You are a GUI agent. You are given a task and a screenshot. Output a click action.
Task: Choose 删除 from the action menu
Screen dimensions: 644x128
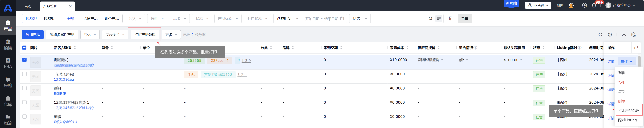click(621, 101)
